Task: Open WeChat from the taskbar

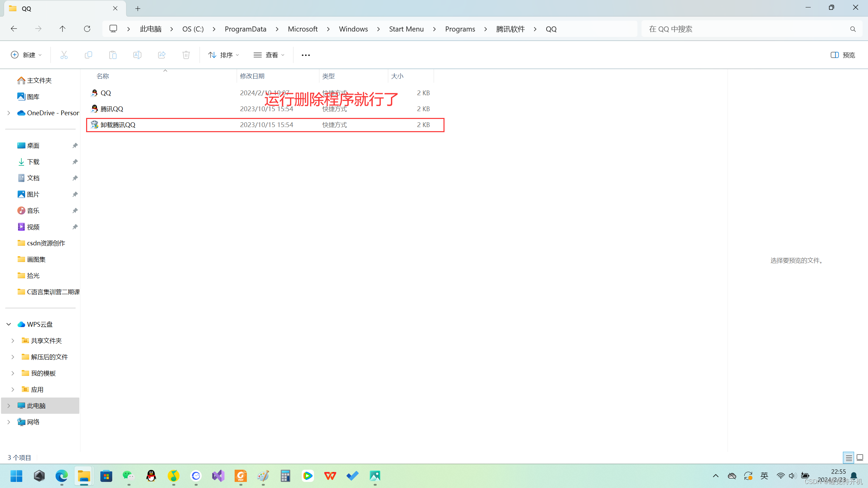Action: pos(129,476)
